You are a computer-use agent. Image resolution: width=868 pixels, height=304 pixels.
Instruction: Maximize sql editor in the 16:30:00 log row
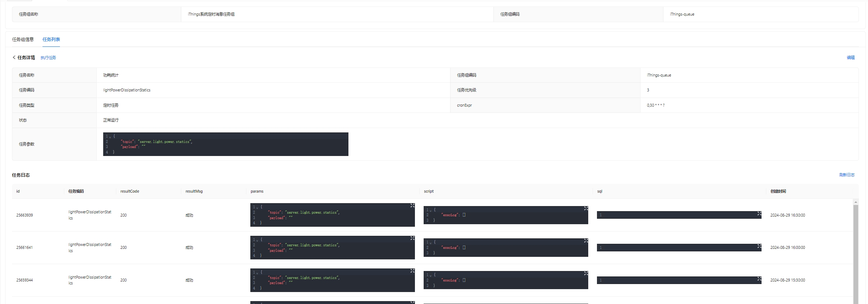[759, 214]
